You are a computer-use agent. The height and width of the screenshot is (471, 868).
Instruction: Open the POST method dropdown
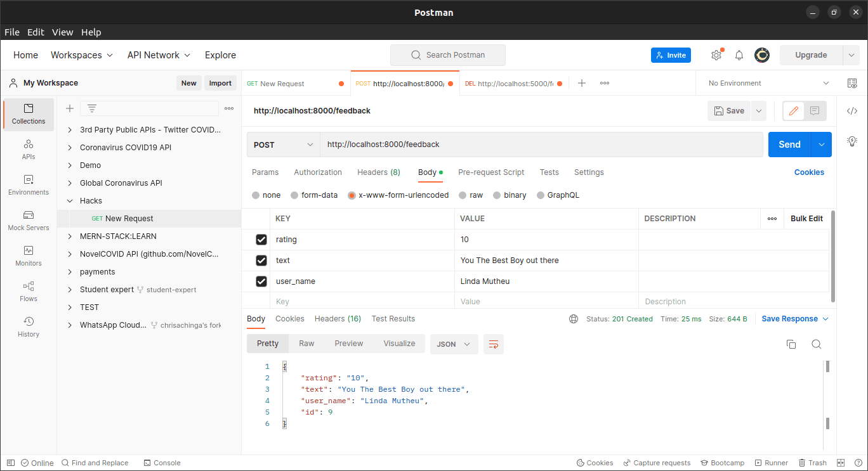tap(284, 145)
